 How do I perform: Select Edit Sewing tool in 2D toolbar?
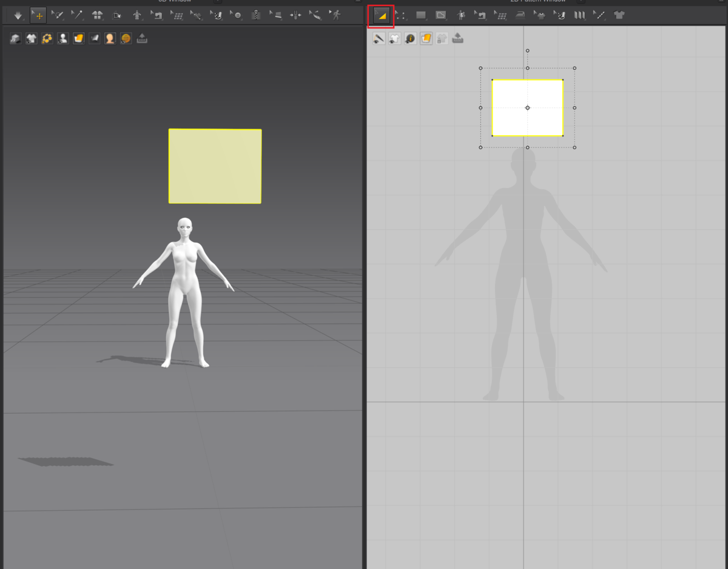pyautogui.click(x=480, y=16)
